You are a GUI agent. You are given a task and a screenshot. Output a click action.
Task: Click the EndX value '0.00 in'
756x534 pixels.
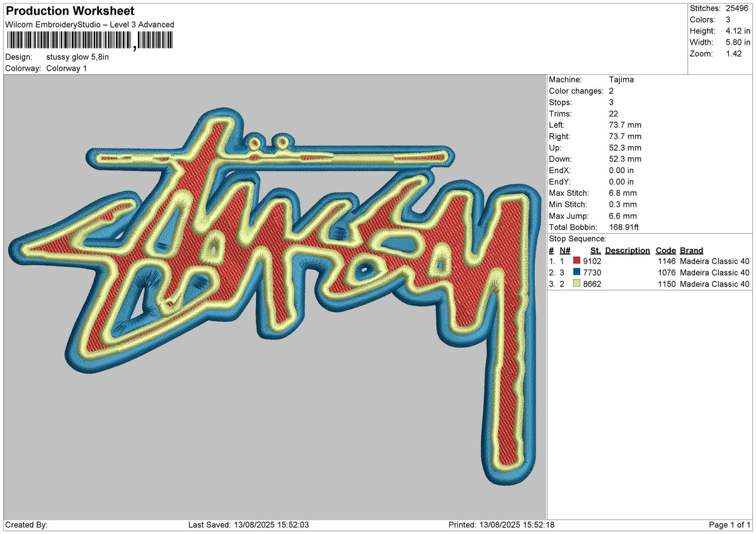point(622,171)
